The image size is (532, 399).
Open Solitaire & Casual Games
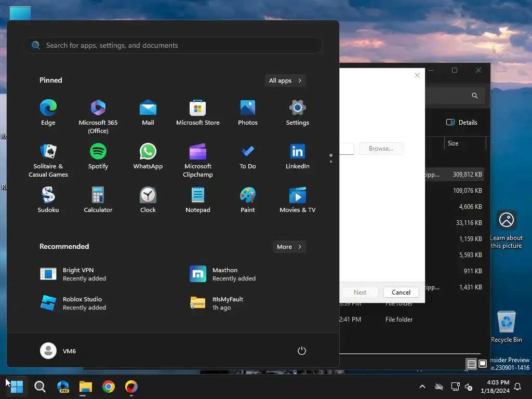[48, 160]
